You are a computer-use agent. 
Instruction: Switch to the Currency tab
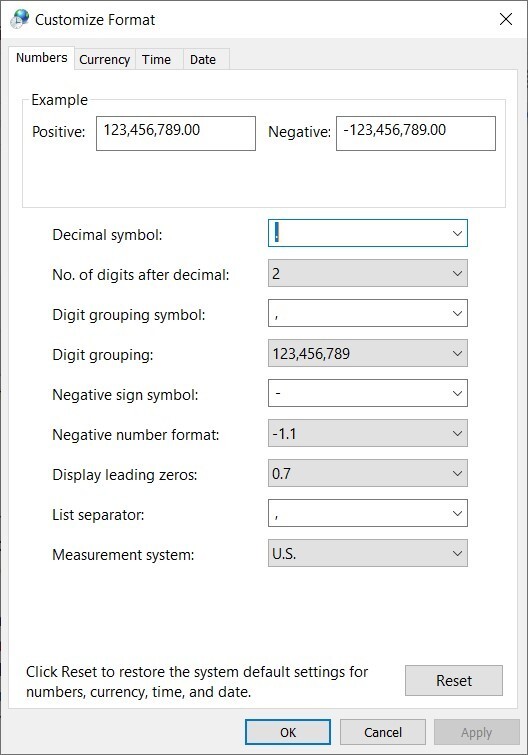(x=104, y=59)
